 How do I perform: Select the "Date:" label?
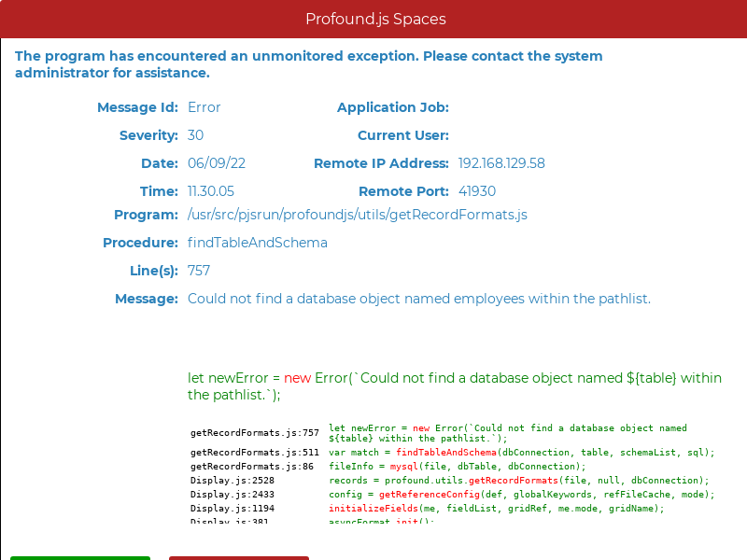click(160, 163)
